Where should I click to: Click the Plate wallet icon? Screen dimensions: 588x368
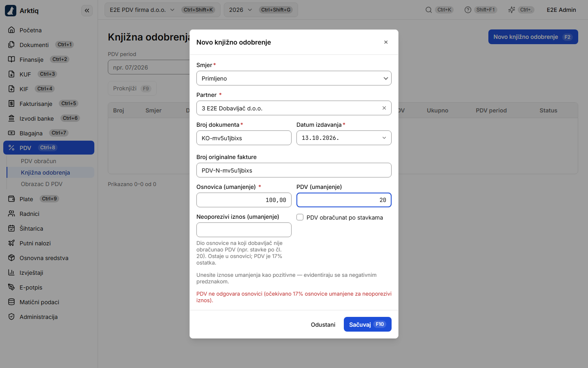coord(11,199)
